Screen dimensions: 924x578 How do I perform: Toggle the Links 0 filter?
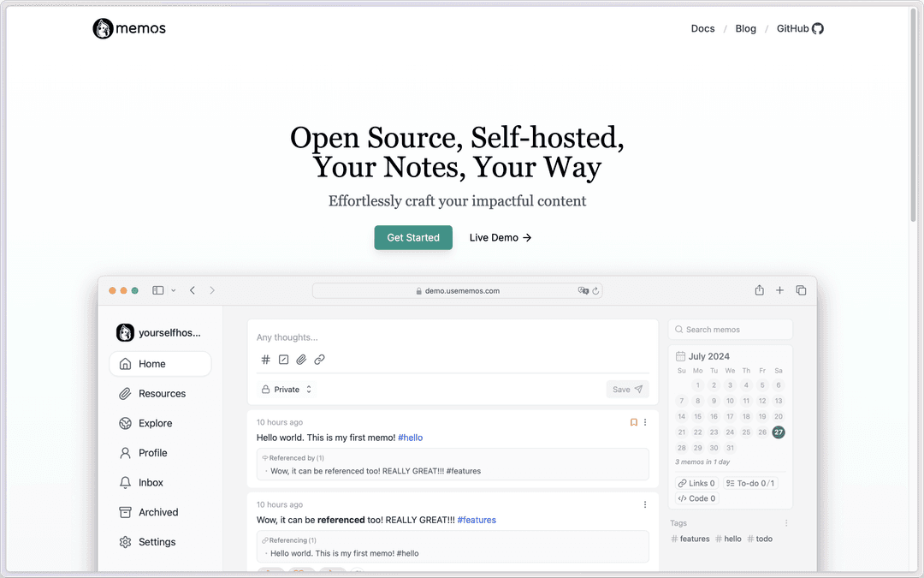(696, 483)
